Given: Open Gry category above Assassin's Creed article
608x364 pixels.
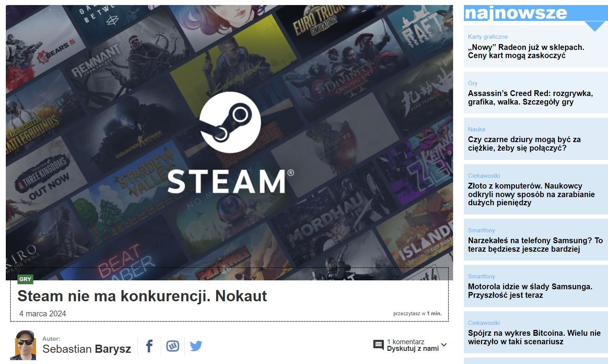Looking at the screenshot, I should point(472,83).
